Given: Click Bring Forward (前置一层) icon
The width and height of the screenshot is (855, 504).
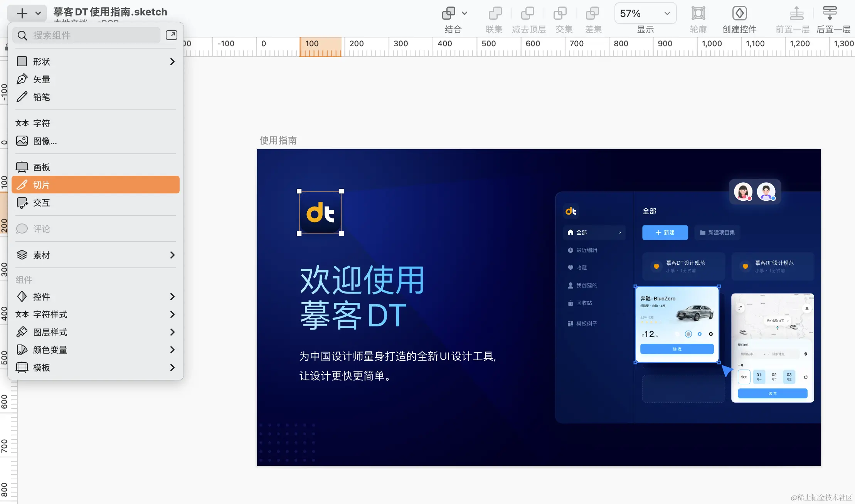Looking at the screenshot, I should coord(796,14).
